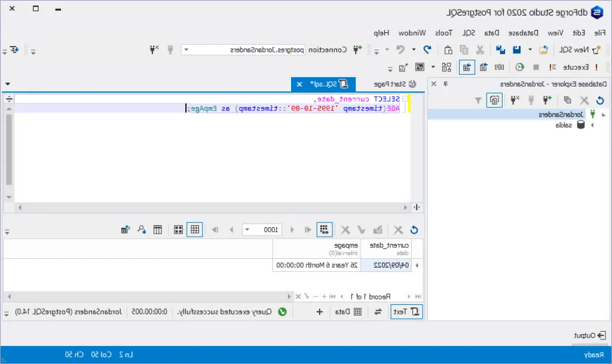The width and height of the screenshot is (612, 364).
Task: Open the File menu
Action: click(600, 33)
